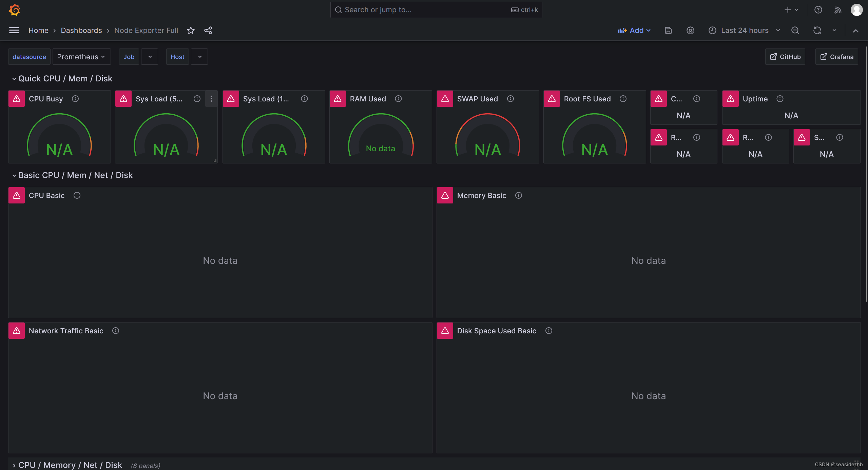868x470 pixels.
Task: Open the Job variable dropdown
Action: point(150,57)
